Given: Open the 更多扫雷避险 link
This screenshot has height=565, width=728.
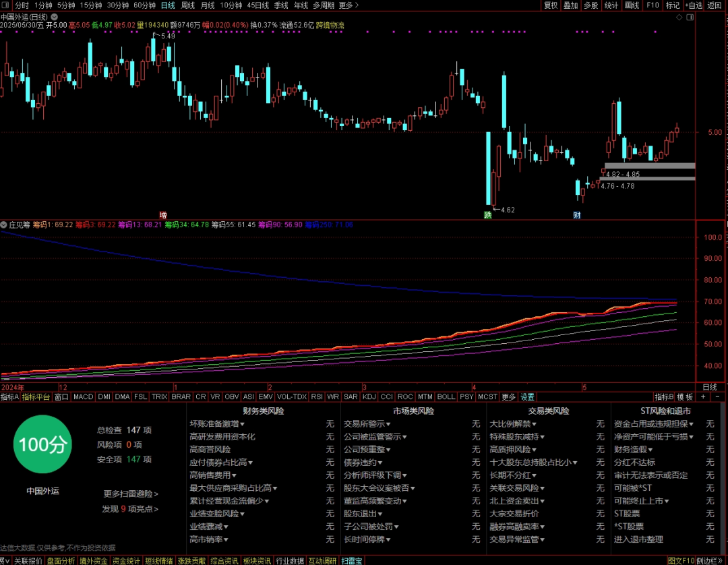Looking at the screenshot, I should (131, 494).
